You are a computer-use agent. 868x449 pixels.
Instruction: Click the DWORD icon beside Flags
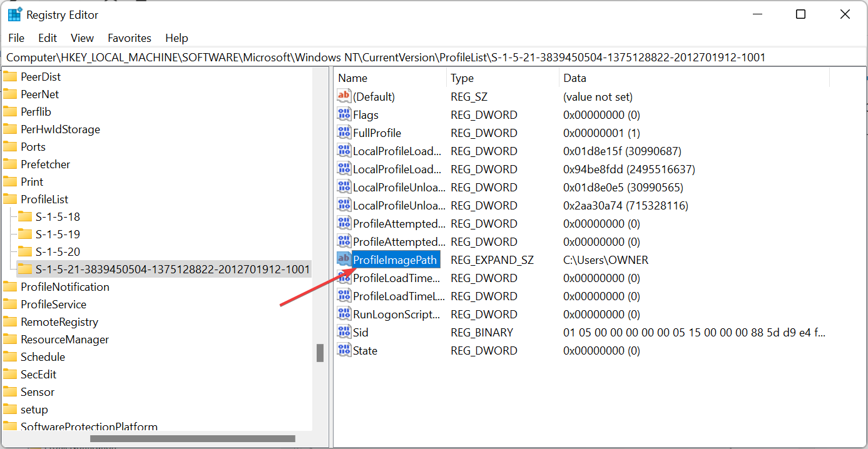click(344, 114)
